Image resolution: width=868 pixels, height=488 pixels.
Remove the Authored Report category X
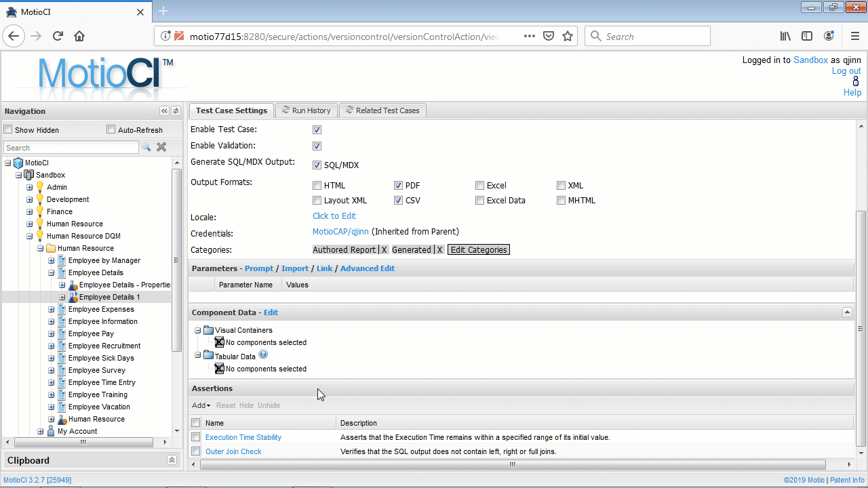[x=384, y=249]
